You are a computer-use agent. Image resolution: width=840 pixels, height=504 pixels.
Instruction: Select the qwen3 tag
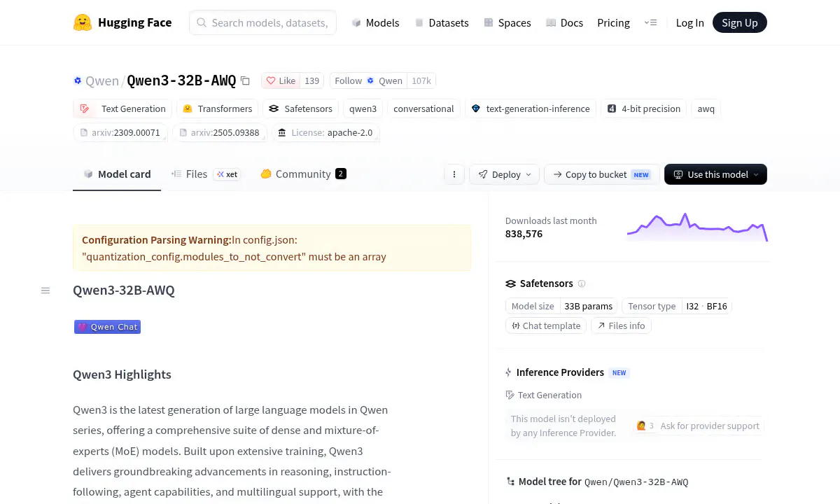363,108
